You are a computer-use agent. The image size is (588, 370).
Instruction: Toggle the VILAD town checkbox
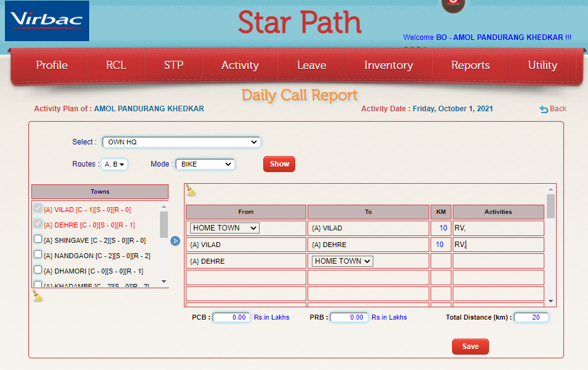point(38,208)
